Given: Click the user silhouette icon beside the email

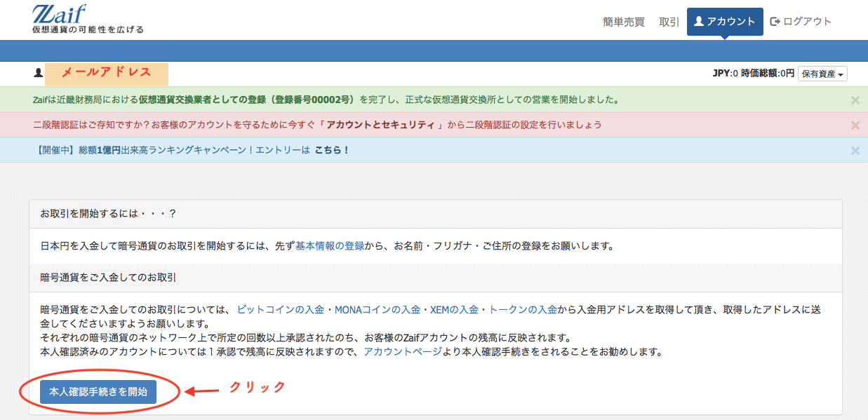Looking at the screenshot, I should [39, 72].
